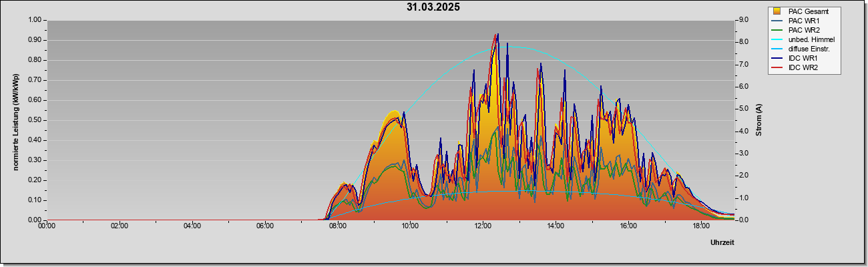Click the Uhrzeit axis title
868x267 pixels.
point(722,242)
